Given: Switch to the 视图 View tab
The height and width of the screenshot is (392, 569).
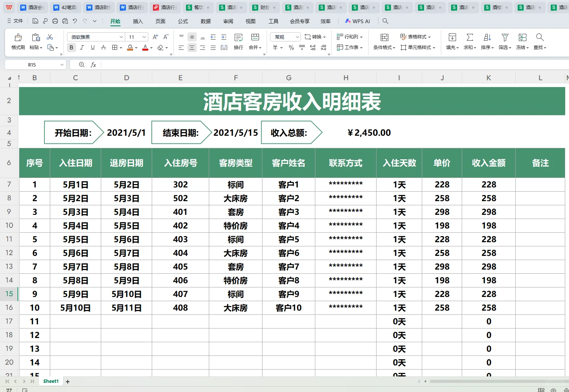Looking at the screenshot, I should pos(251,21).
